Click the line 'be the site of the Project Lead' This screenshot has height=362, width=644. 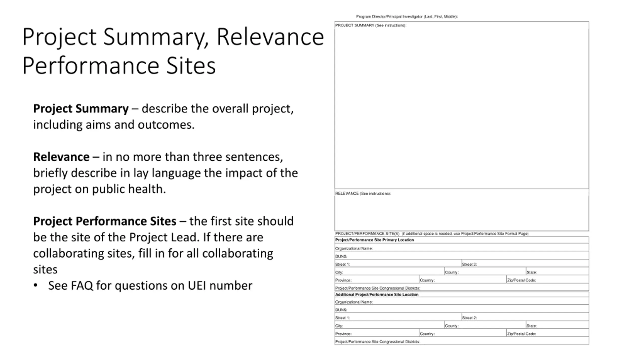(116, 237)
